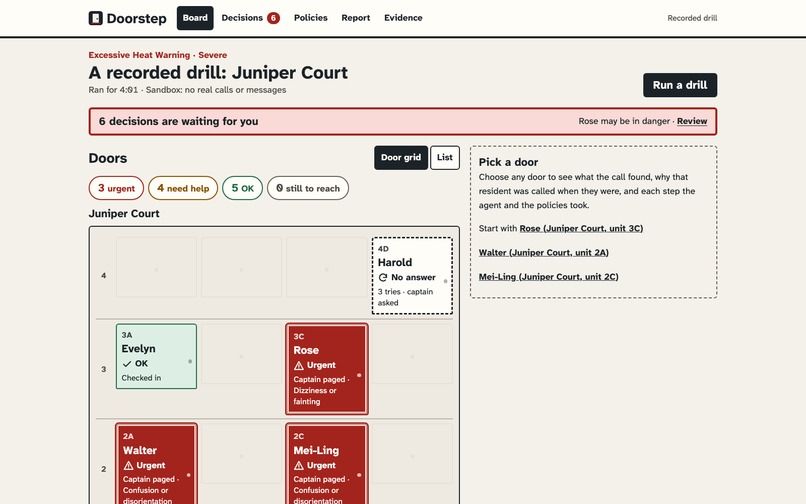806x504 pixels.
Task: Click the floor 3 row label
Action: pyautogui.click(x=104, y=369)
